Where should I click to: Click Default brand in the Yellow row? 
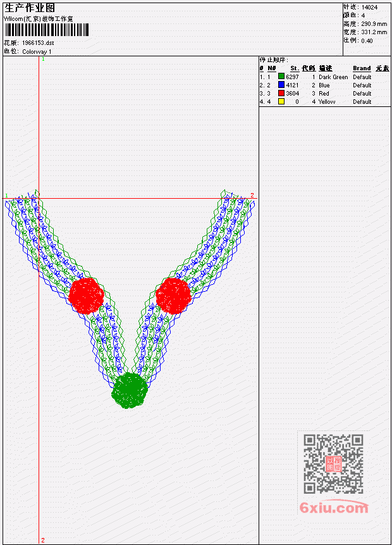point(362,102)
